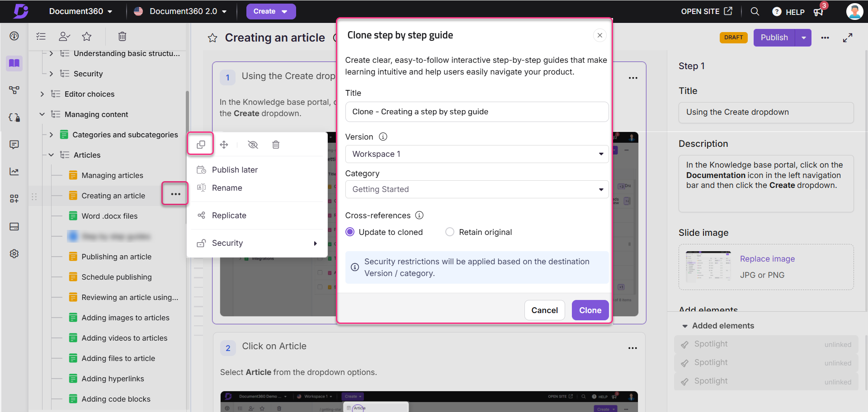Select Update to cloned radio option

pyautogui.click(x=350, y=232)
